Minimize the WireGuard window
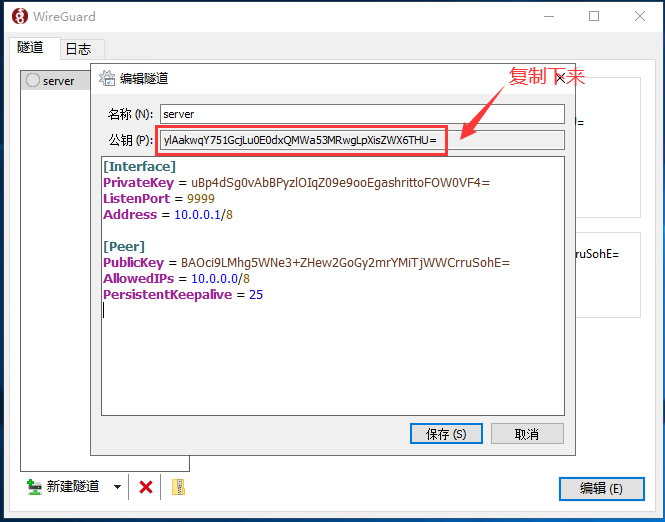 [549, 17]
